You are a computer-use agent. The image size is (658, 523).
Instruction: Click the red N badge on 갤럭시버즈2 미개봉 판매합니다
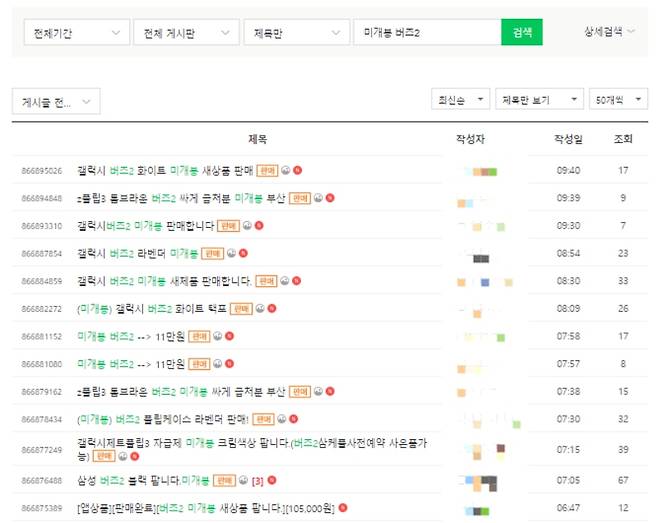coord(259,225)
